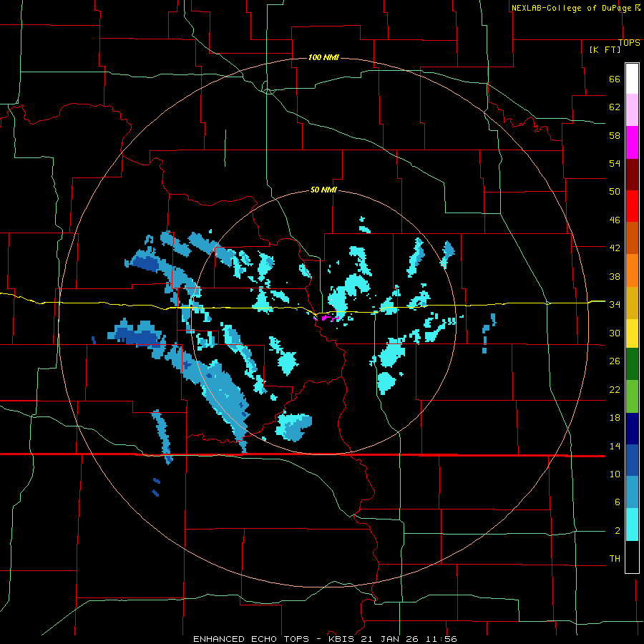The height and width of the screenshot is (644, 644).
Task: Pick the navy blue legend swatch
Action: [x=632, y=429]
